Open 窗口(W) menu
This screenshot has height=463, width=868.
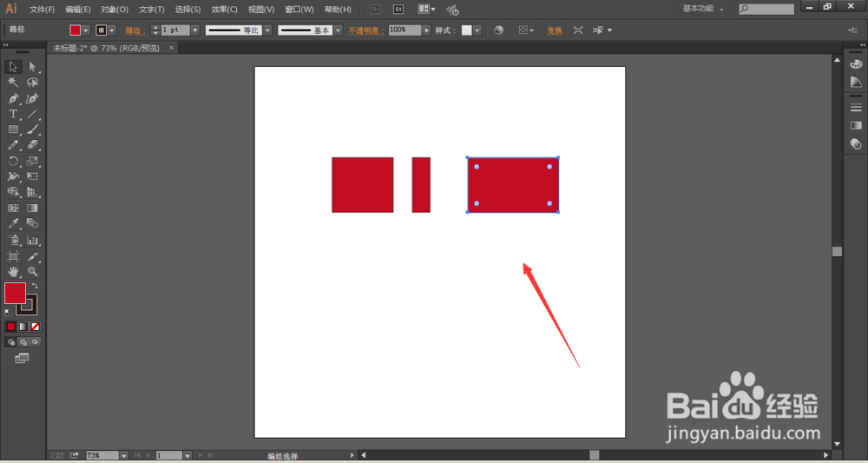pos(299,10)
